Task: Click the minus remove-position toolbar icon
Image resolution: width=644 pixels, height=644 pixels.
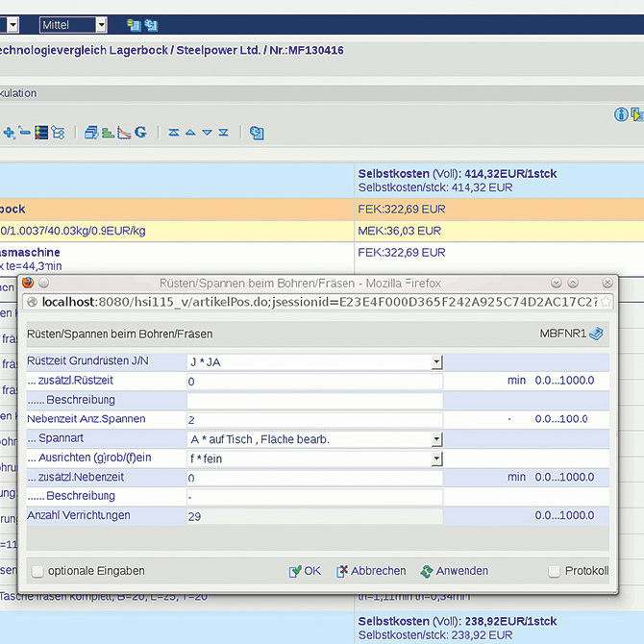Action: [x=25, y=132]
